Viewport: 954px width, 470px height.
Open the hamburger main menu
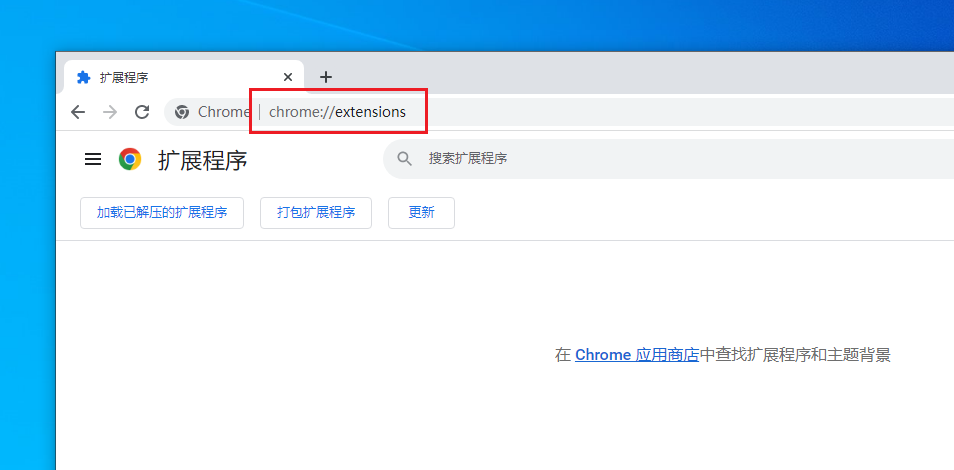coord(93,159)
